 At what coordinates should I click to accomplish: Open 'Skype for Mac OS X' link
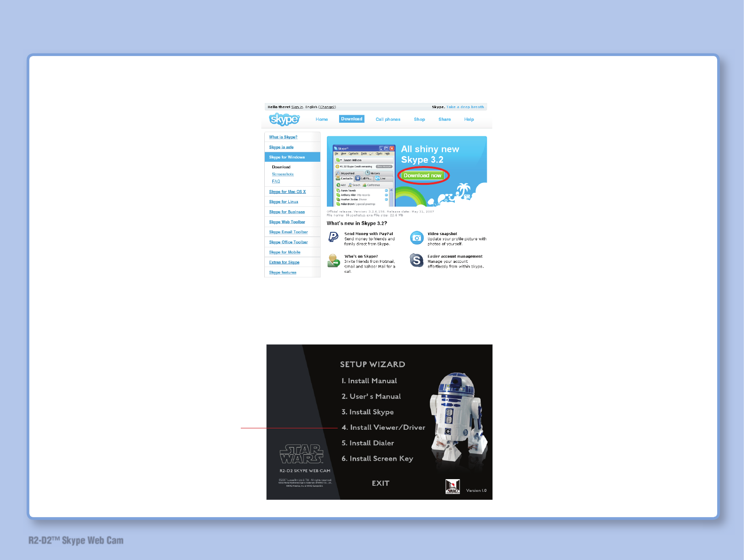point(287,192)
